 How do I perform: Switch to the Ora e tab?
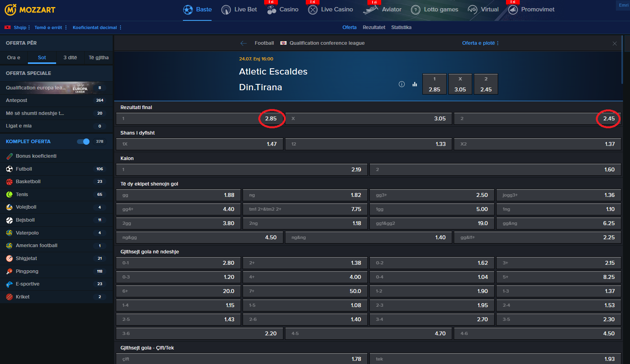coord(14,58)
